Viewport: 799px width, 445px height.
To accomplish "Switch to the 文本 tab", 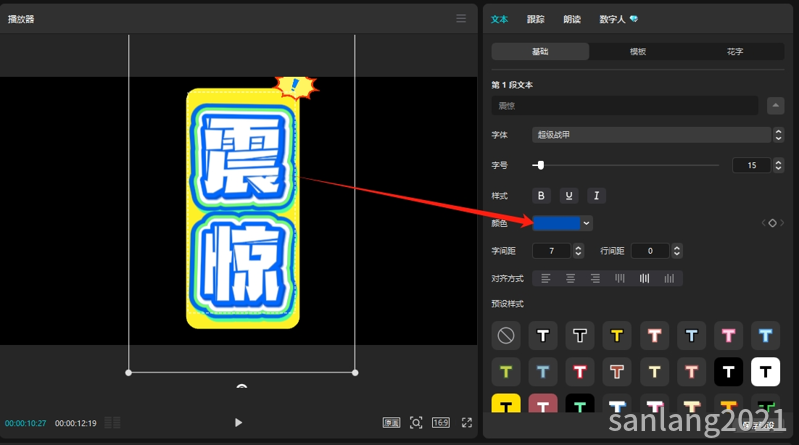I will pos(499,19).
